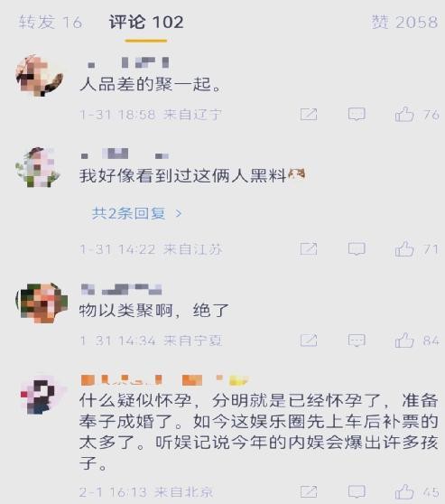445x504 pixels.
Task: Open the first commenter's avatar
Action: 39,76
